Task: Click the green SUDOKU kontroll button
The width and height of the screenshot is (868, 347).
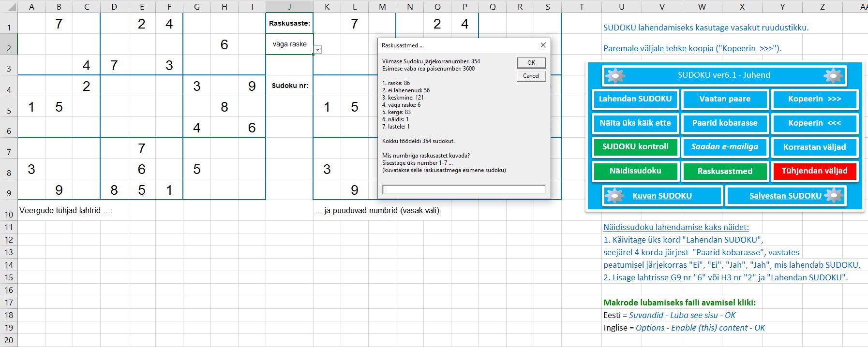Action: tap(635, 147)
